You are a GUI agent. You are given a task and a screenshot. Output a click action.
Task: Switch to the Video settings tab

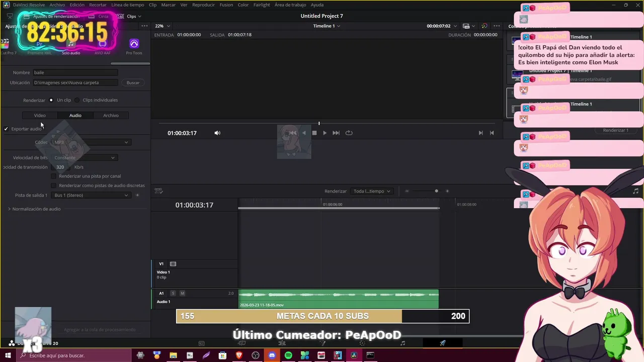tap(40, 115)
